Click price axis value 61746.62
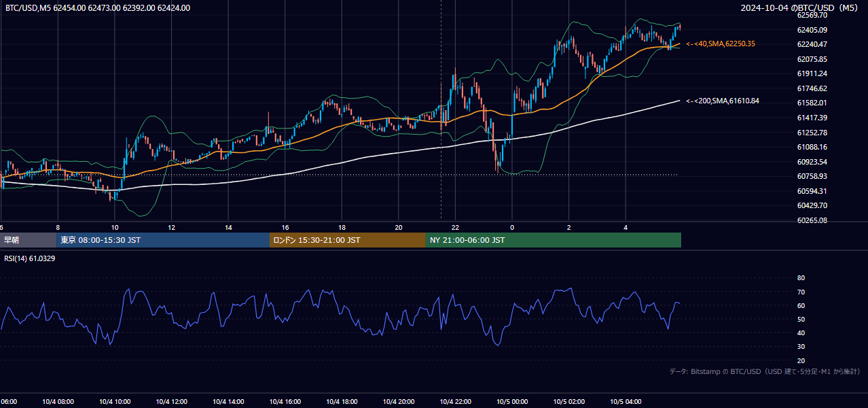Viewport: 868px width, 408px height. pyautogui.click(x=812, y=88)
